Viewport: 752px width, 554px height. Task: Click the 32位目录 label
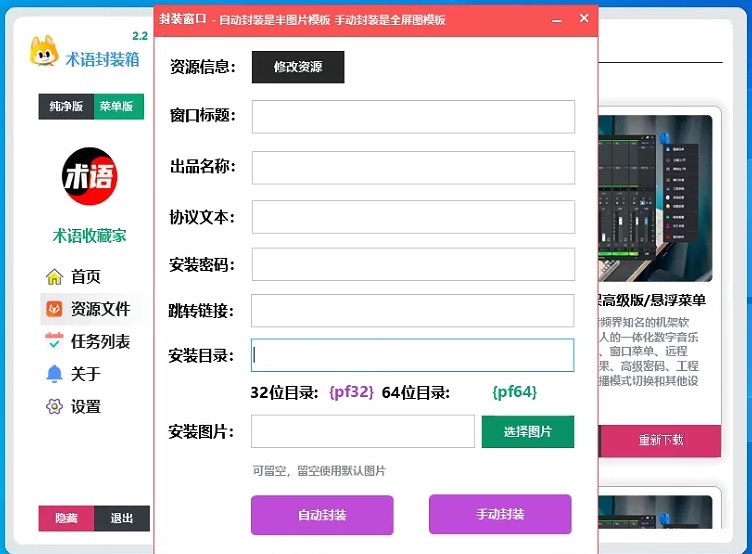284,393
